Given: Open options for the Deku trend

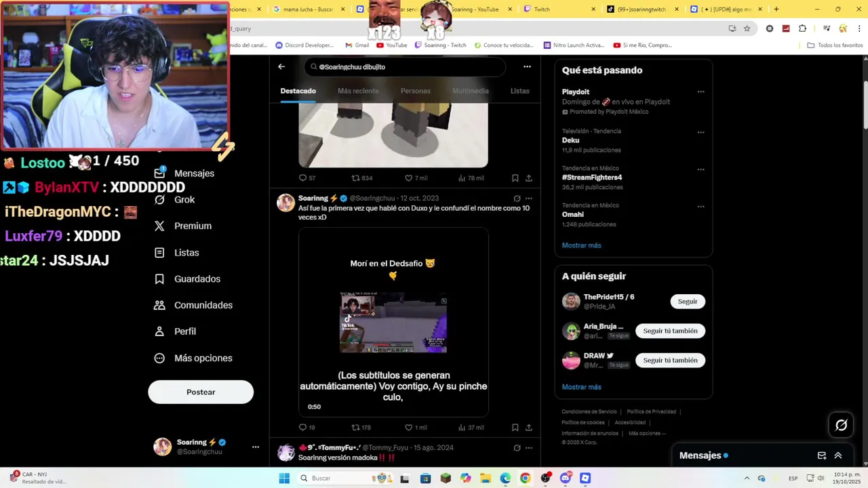Looking at the screenshot, I should coord(701,132).
